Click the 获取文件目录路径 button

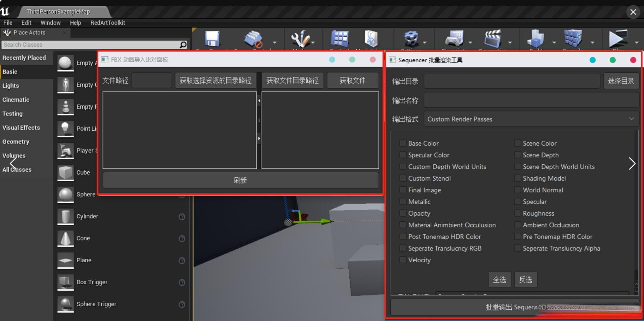pos(292,80)
